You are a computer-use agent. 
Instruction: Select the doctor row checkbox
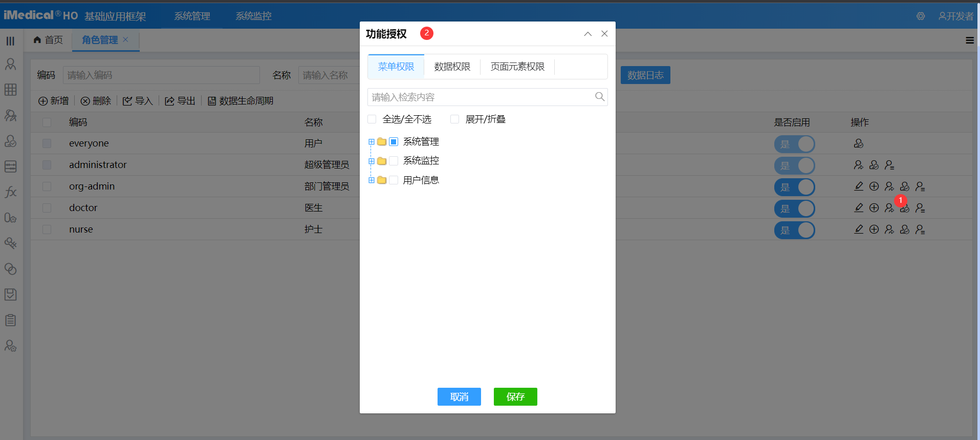point(47,208)
